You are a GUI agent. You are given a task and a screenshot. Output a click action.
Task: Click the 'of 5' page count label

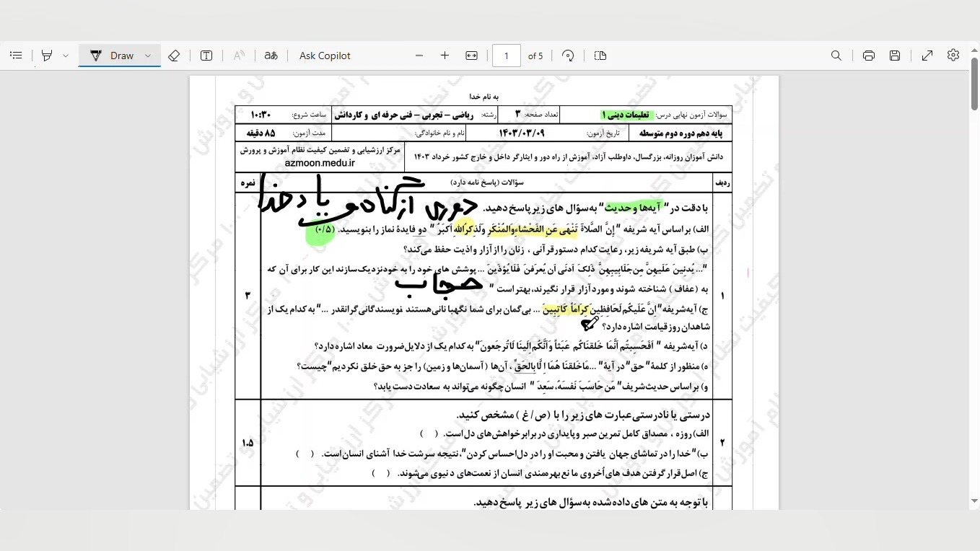click(535, 56)
